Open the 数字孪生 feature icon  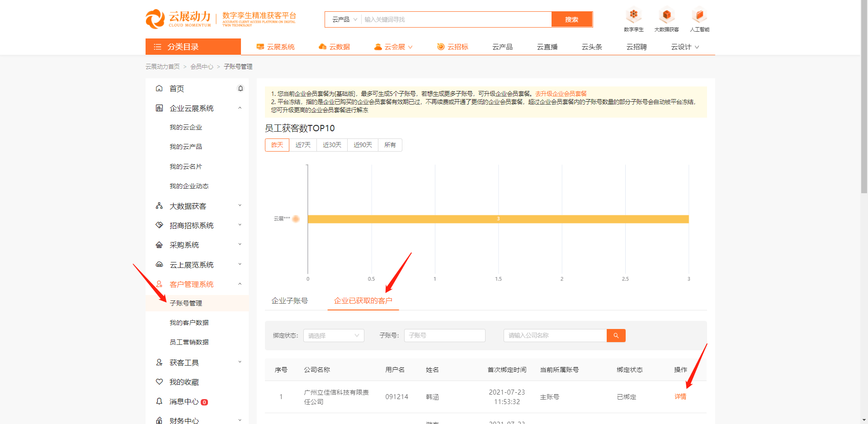(x=633, y=15)
